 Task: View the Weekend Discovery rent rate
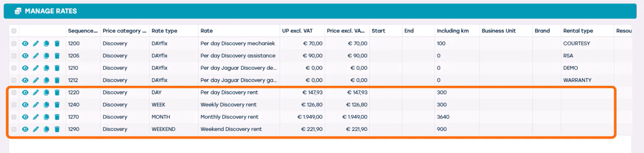tap(25, 129)
